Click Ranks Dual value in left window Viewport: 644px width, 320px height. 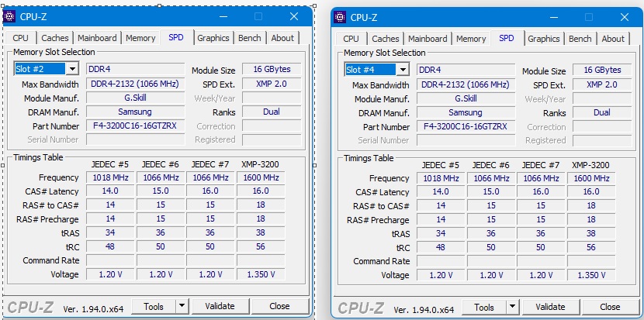pos(272,112)
